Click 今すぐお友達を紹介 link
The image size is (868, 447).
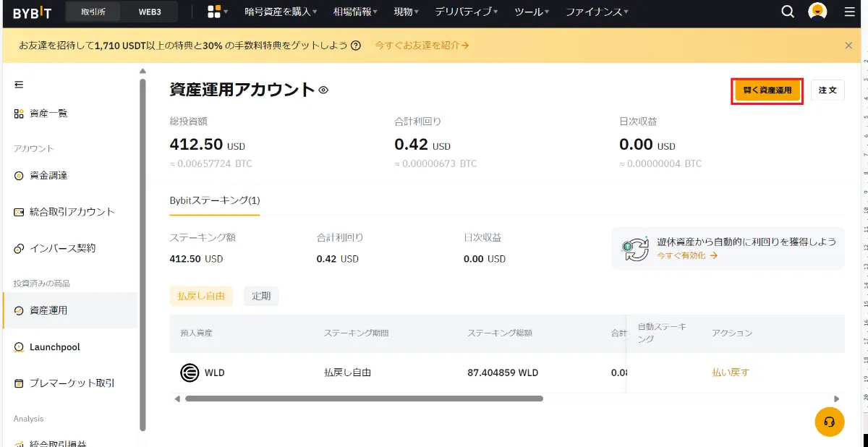tap(422, 45)
